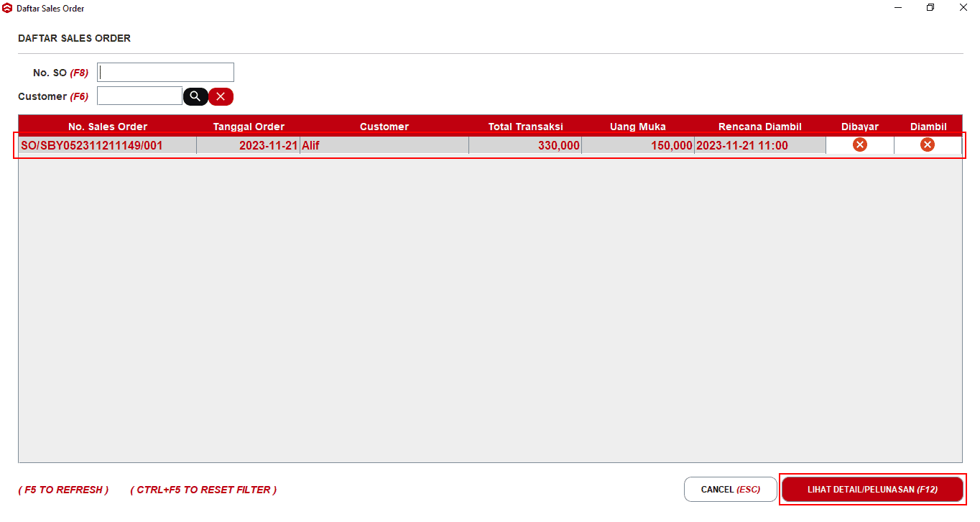Restore down the Daftar Sales Order window
Viewport: 980px width, 522px height.
[x=930, y=8]
